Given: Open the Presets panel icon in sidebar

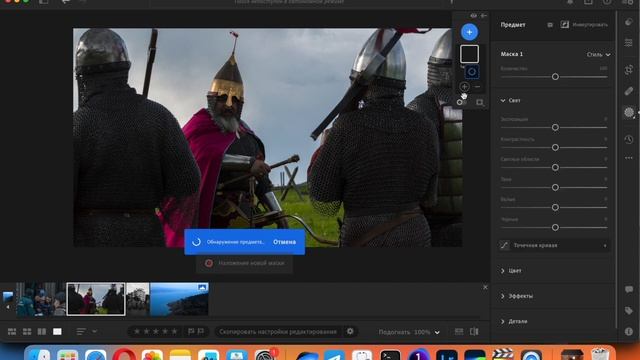Looking at the screenshot, I should (629, 22).
